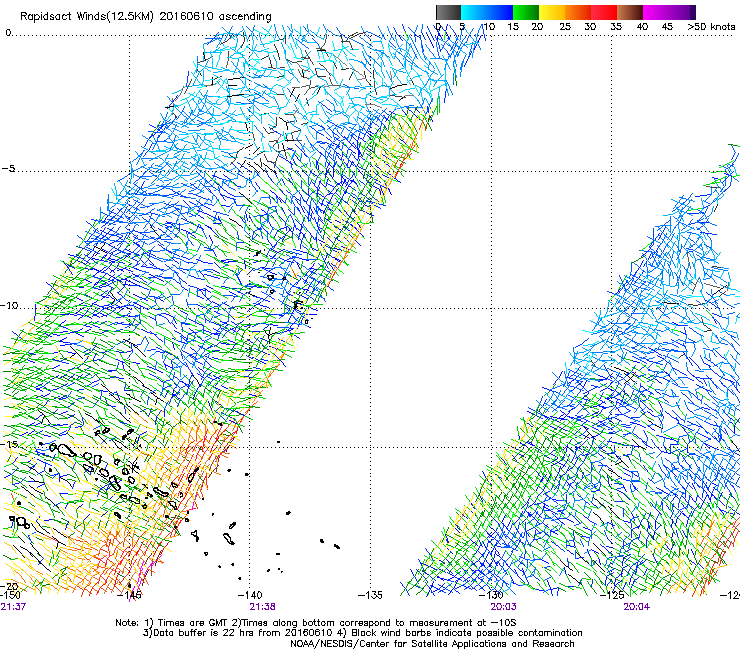Click the purple '20:04' swath time
This screenshot has width=740, height=650.
(x=636, y=607)
